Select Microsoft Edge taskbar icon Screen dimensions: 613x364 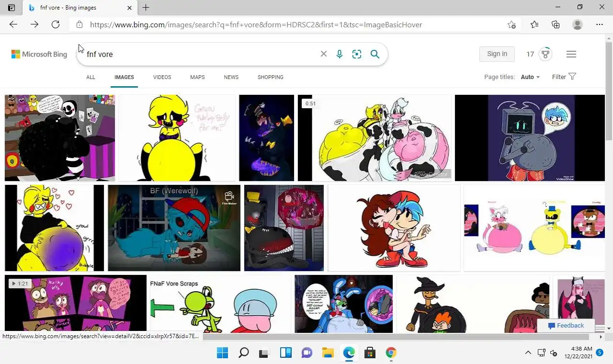click(349, 353)
